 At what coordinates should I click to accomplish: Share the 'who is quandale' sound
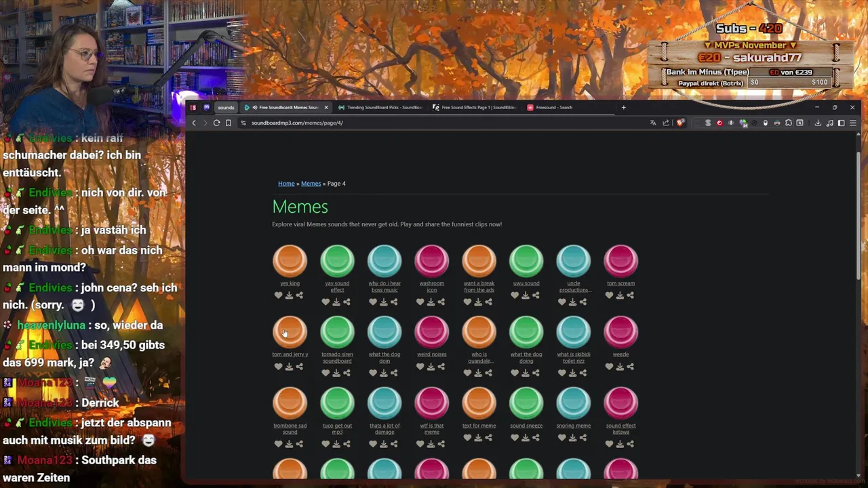coord(489,373)
